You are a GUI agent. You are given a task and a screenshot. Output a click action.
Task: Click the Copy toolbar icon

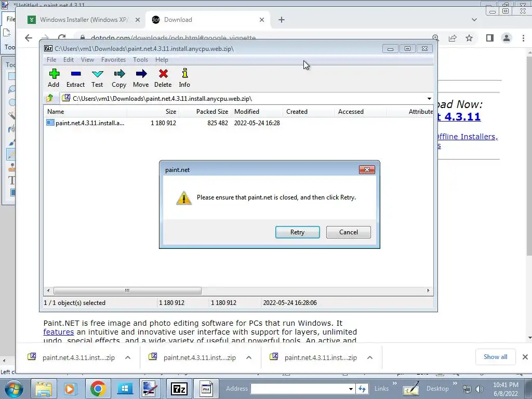119,78
